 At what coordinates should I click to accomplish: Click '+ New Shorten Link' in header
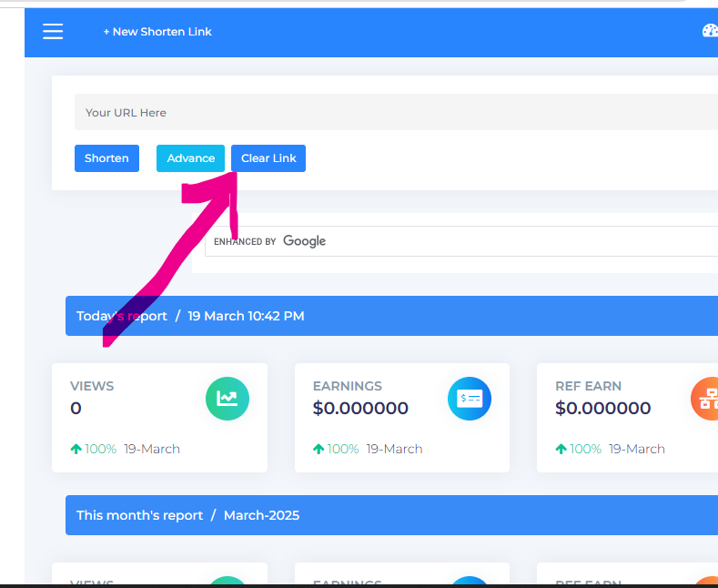157,32
